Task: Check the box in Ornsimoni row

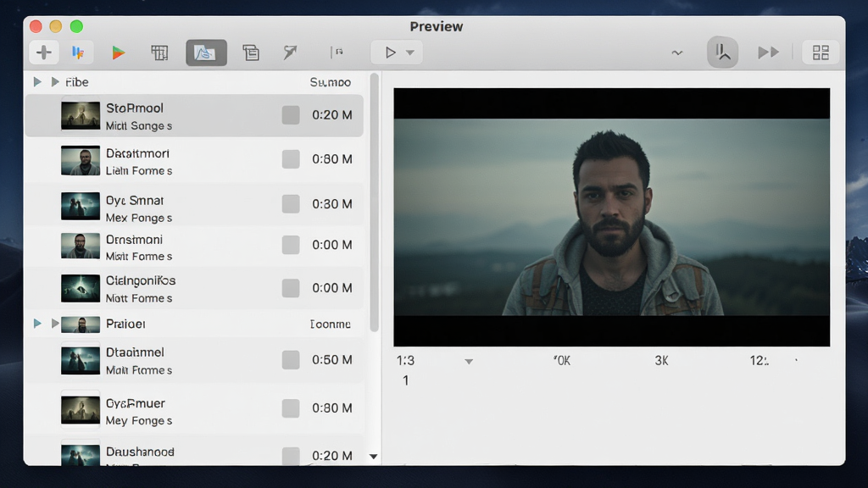Action: [x=291, y=245]
